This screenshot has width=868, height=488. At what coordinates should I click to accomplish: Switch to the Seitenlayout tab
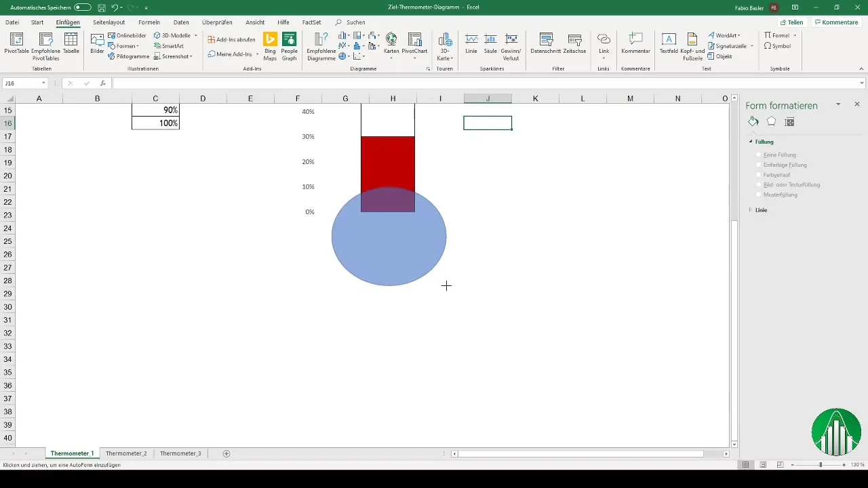pos(109,22)
